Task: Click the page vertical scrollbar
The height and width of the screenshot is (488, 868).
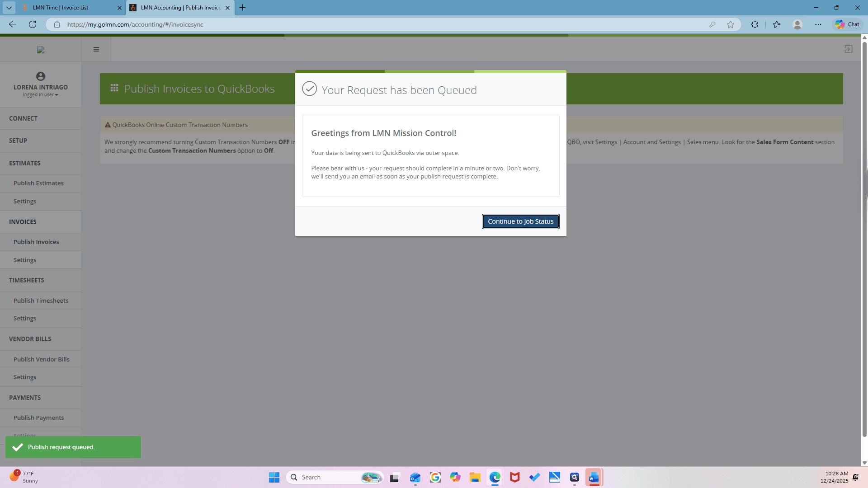Action: (x=864, y=239)
